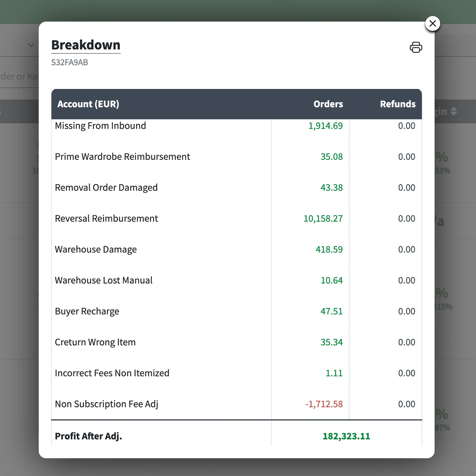
Task: Click the Account (EUR) column header
Action: [x=88, y=104]
